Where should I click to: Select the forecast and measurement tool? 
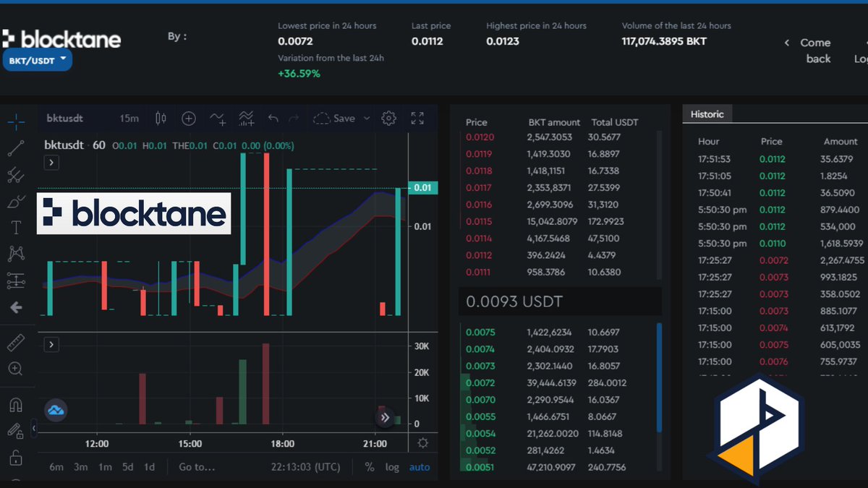point(16,281)
